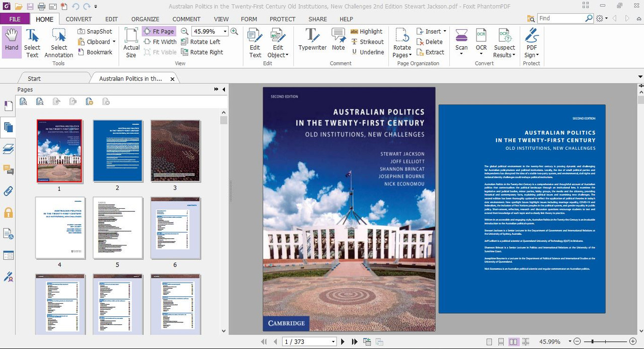This screenshot has height=349, width=644.
Task: Take a SnapShot of the page
Action: pyautogui.click(x=95, y=31)
